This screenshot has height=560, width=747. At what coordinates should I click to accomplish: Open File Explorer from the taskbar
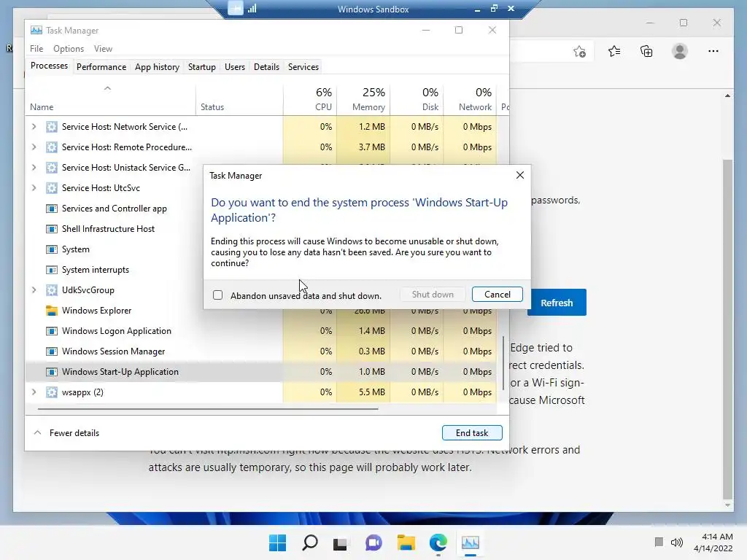406,542
